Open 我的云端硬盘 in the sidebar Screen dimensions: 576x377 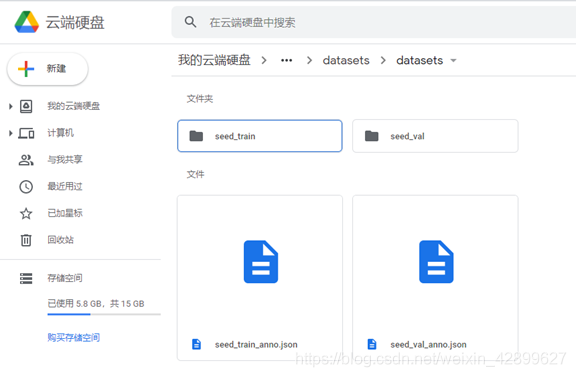pyautogui.click(x=73, y=106)
